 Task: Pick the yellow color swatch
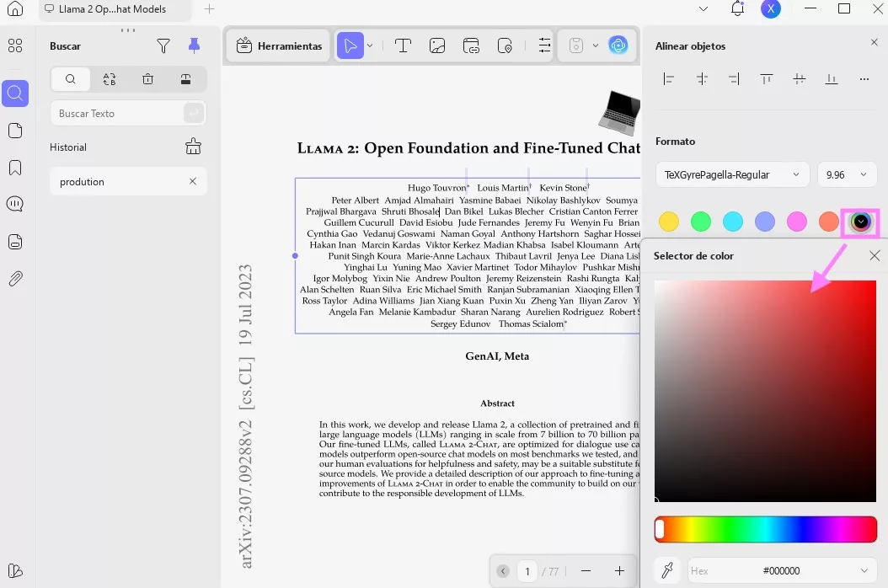[669, 222]
